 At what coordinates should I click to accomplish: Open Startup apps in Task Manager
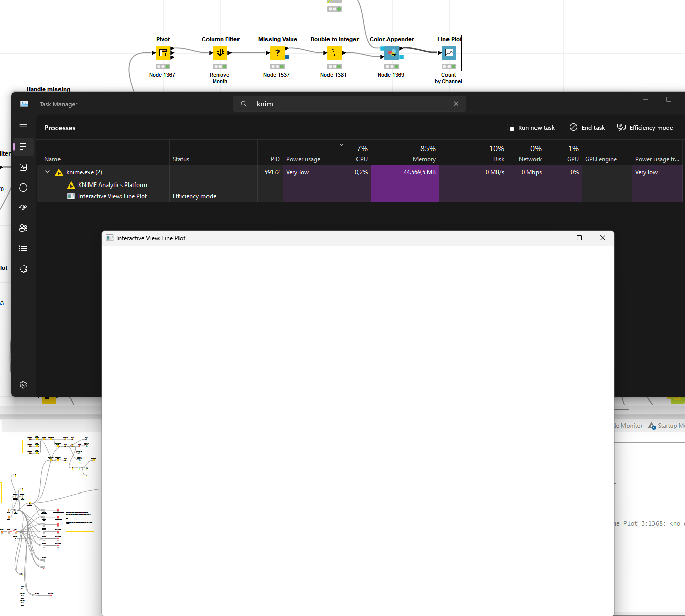pos(23,207)
